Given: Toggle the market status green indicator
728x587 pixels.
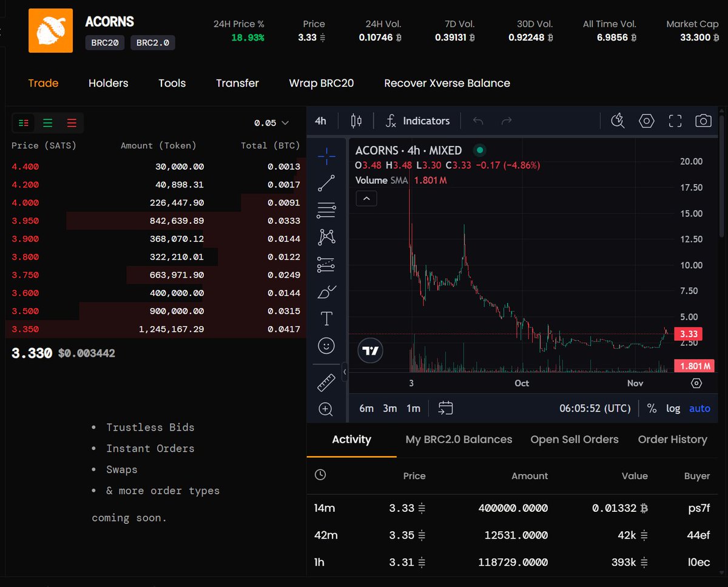Looking at the screenshot, I should coord(480,150).
